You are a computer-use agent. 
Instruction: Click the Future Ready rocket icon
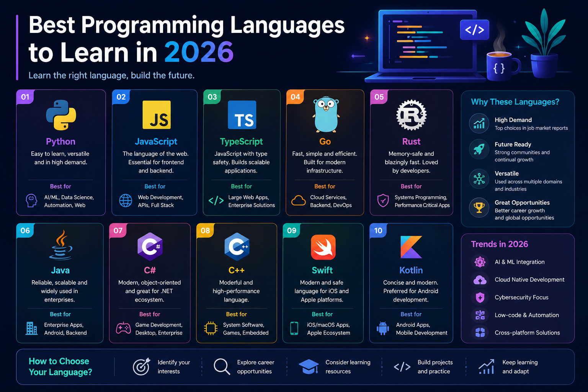point(479,149)
